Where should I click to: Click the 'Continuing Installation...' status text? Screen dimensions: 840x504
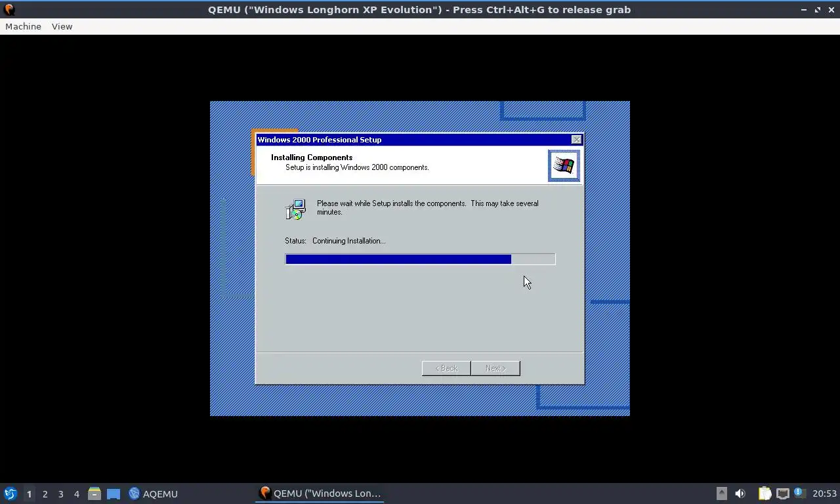(348, 241)
